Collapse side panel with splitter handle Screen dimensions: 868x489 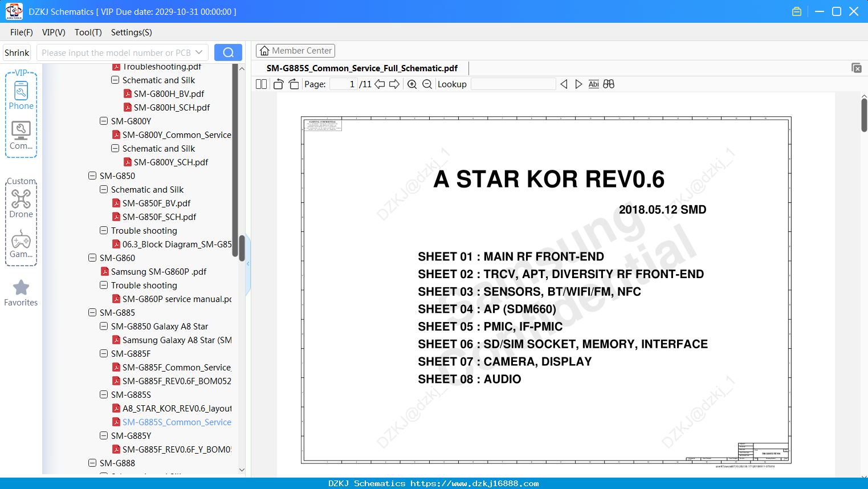tap(248, 264)
